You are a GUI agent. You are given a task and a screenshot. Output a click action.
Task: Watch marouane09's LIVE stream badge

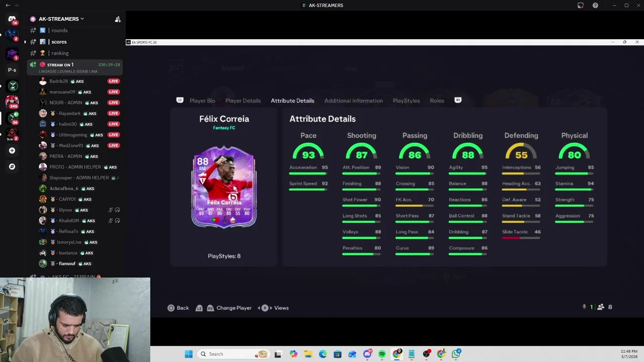point(113,92)
